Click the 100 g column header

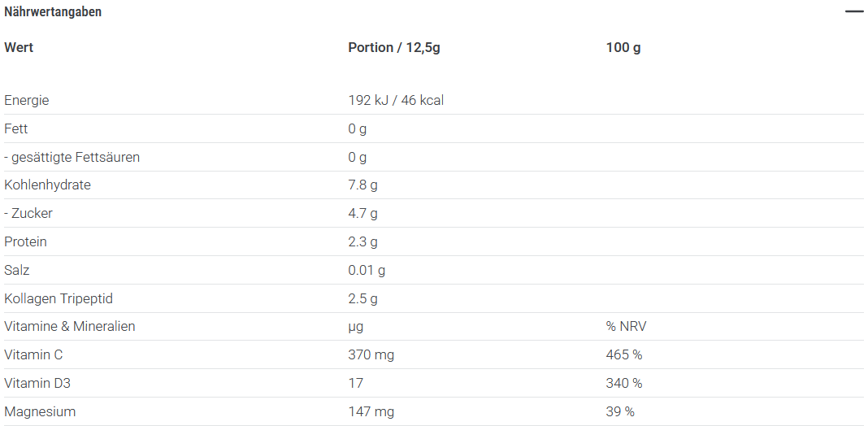click(x=623, y=47)
